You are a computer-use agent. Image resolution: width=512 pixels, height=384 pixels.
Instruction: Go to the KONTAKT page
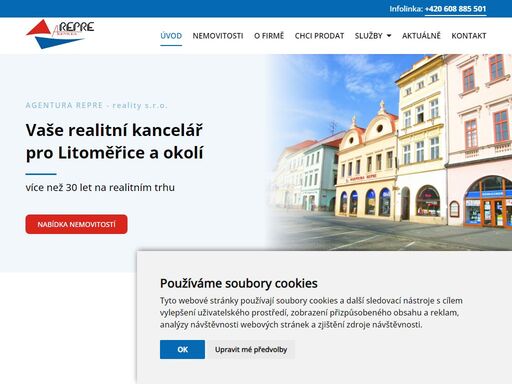tap(469, 36)
